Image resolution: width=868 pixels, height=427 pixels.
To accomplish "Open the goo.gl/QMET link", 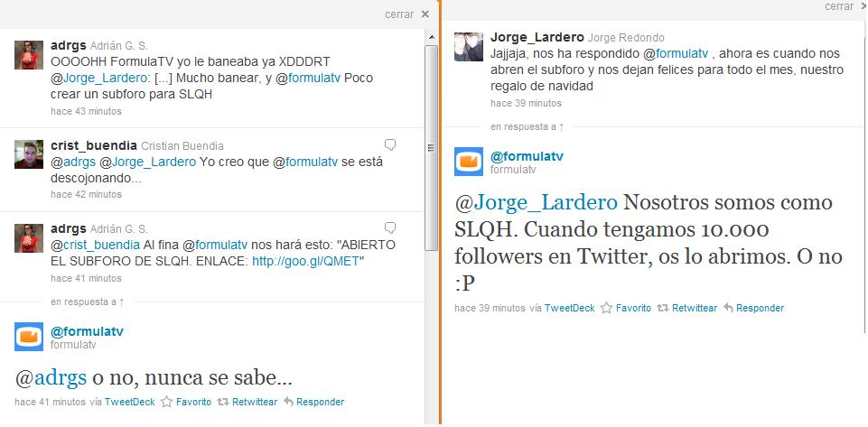I will pyautogui.click(x=305, y=261).
